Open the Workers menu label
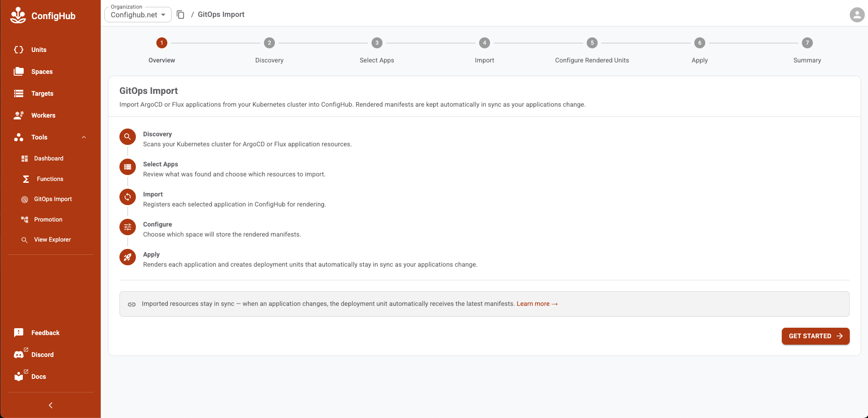This screenshot has width=868, height=418. (x=43, y=115)
